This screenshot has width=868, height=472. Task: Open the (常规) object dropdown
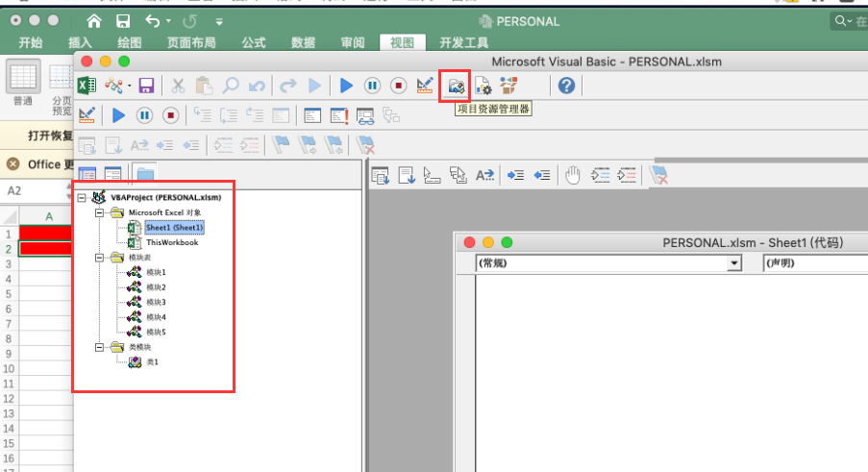(x=734, y=262)
